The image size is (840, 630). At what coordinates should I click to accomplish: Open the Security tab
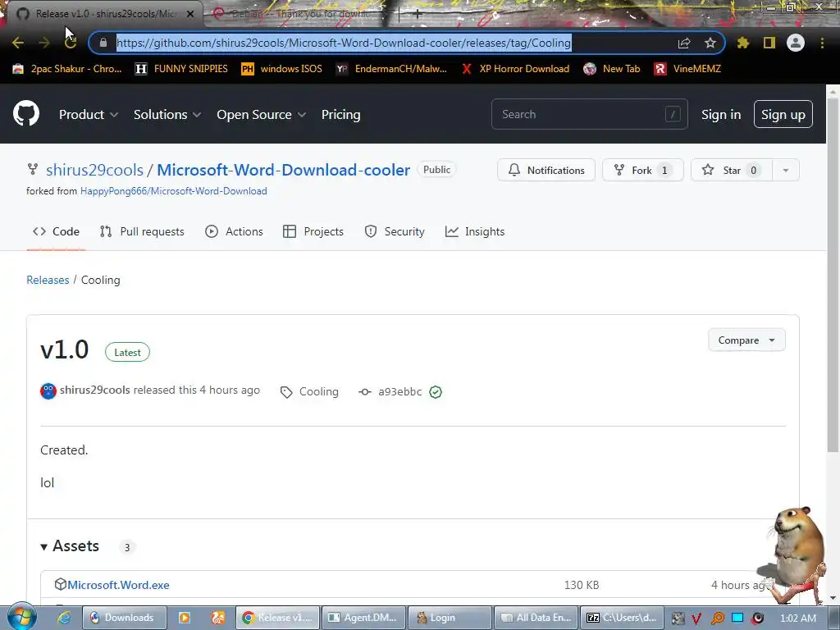point(395,231)
